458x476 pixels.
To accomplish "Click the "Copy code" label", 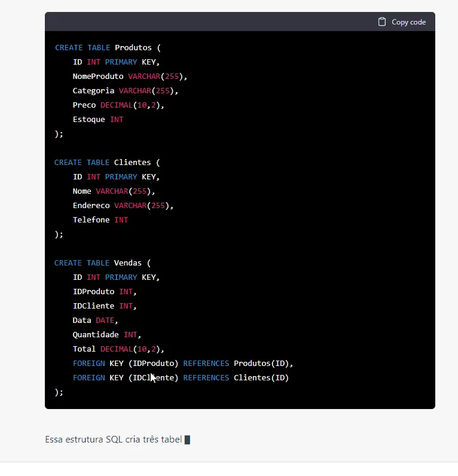I will pyautogui.click(x=408, y=22).
